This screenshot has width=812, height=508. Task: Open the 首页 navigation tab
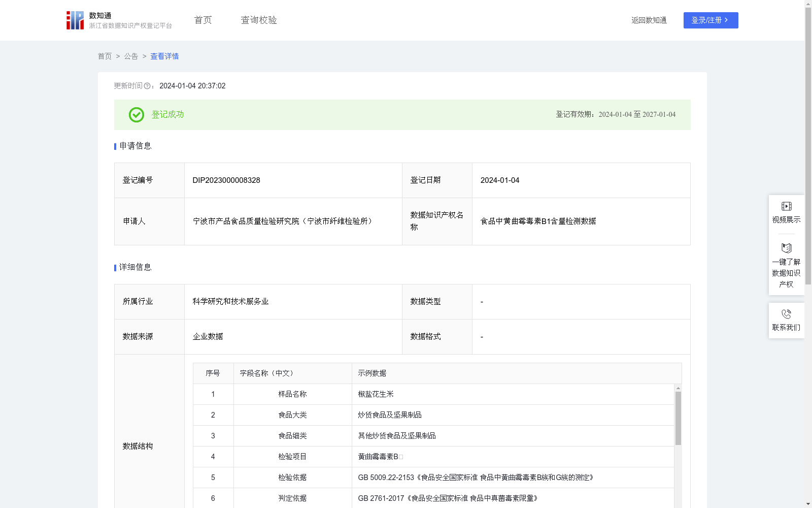[x=203, y=20]
